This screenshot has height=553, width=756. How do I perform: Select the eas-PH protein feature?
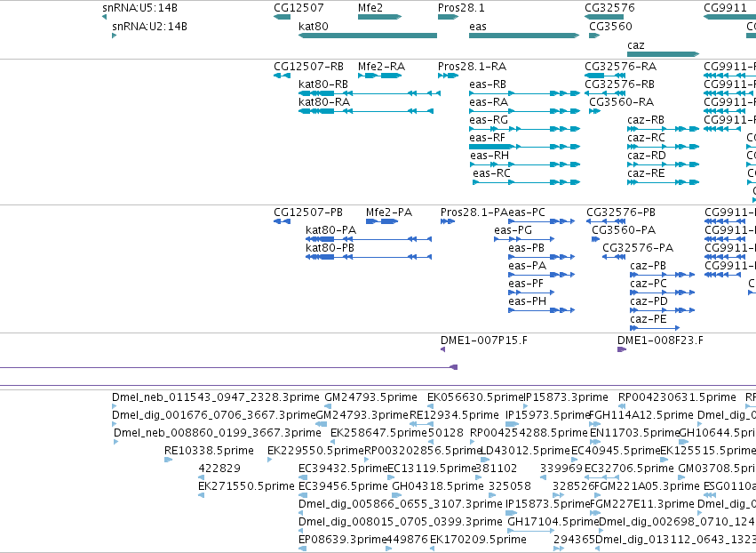point(541,310)
